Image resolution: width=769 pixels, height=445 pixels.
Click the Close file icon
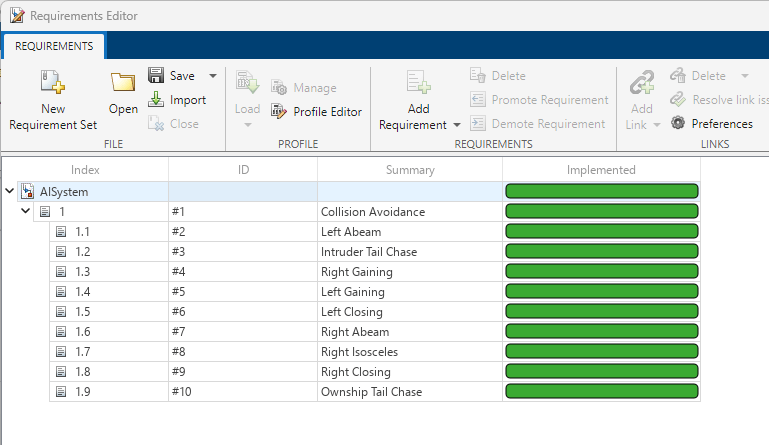click(x=156, y=123)
